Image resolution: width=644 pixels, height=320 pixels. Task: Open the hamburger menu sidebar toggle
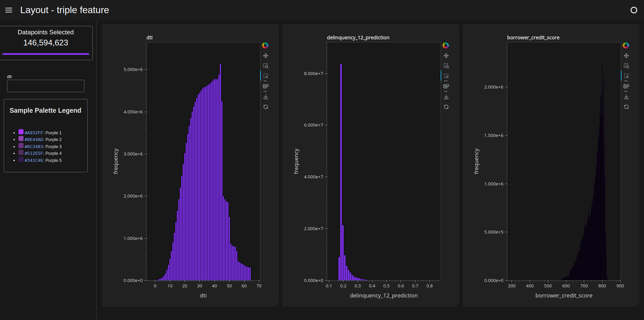[9, 10]
